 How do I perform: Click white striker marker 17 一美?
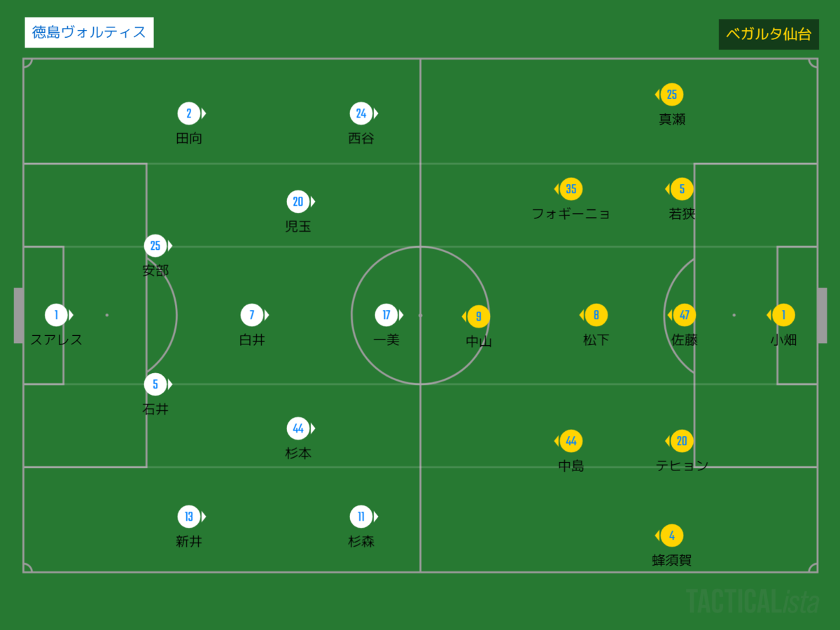386,315
